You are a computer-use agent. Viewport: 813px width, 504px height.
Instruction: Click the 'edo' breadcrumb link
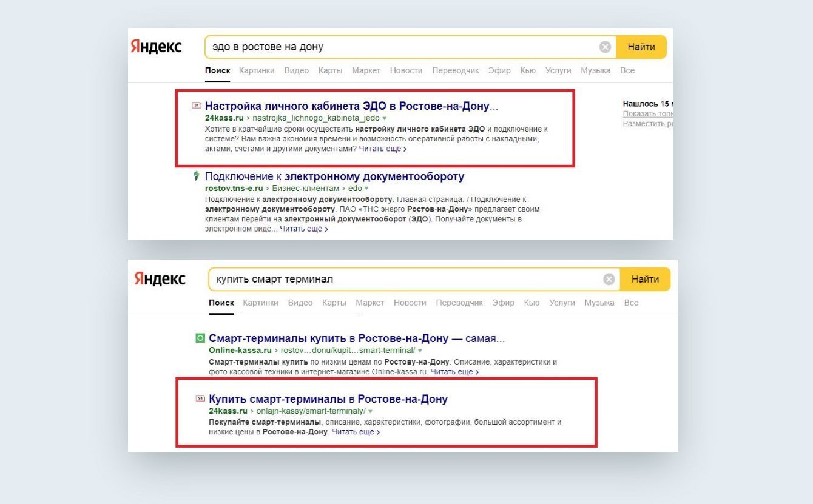[355, 189]
